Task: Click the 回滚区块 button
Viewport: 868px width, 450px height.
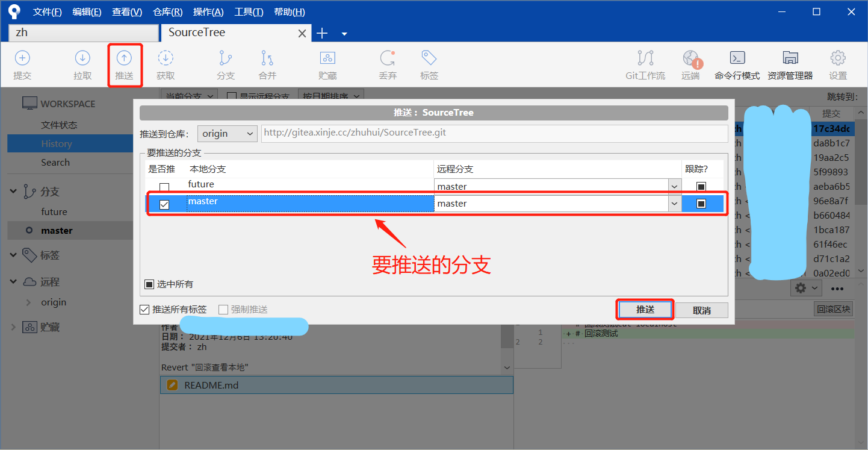Action: point(834,310)
